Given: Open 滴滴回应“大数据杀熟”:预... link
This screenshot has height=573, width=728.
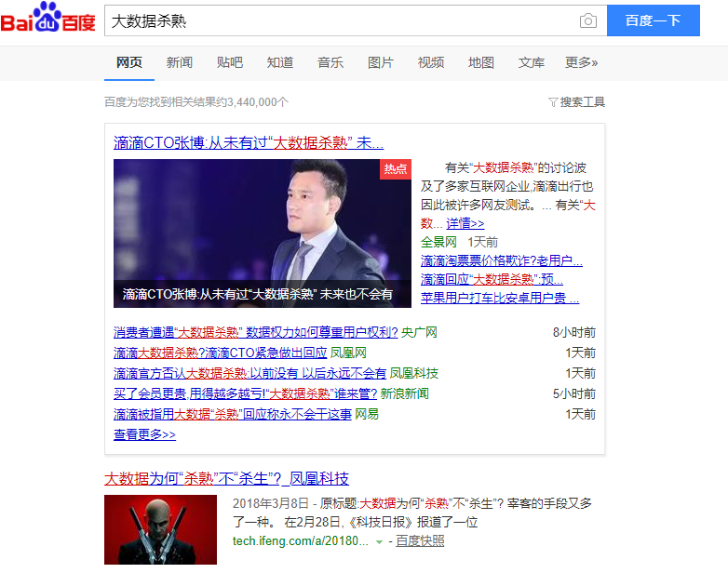Looking at the screenshot, I should click(x=492, y=279).
